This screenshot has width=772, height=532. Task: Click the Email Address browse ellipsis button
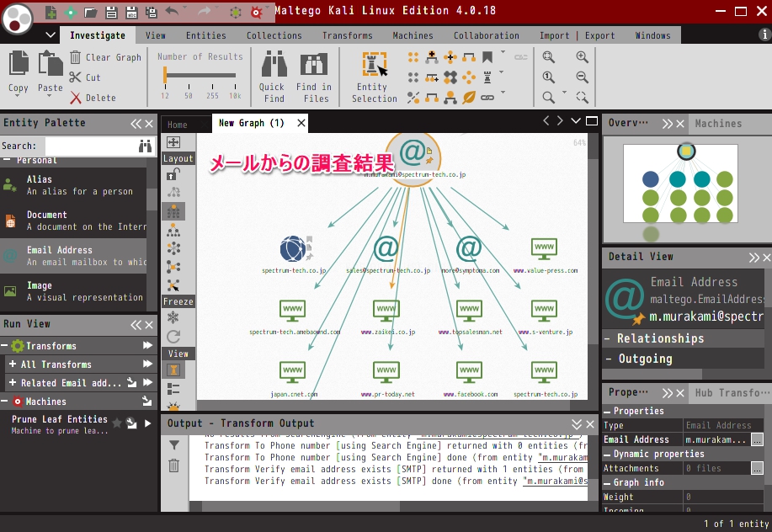pyautogui.click(x=757, y=439)
